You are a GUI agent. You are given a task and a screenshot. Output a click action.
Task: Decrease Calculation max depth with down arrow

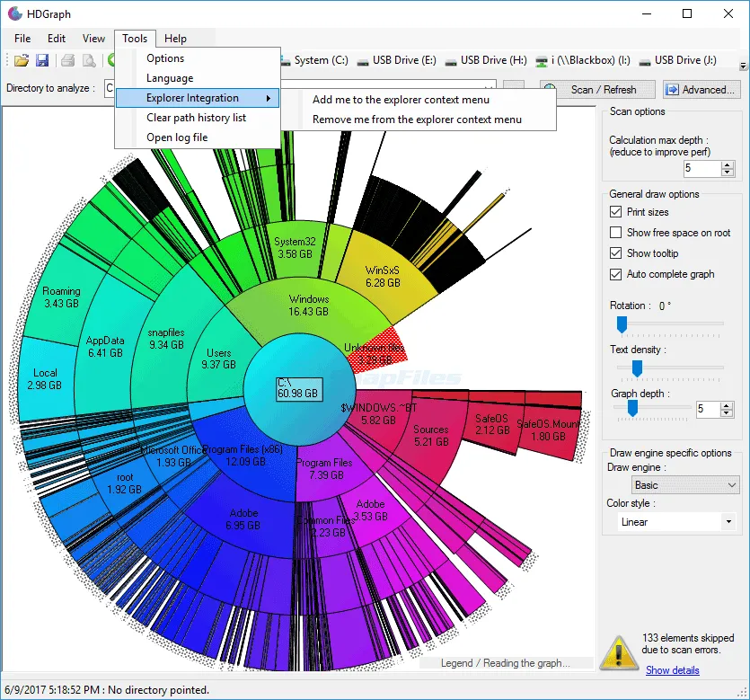tap(728, 173)
